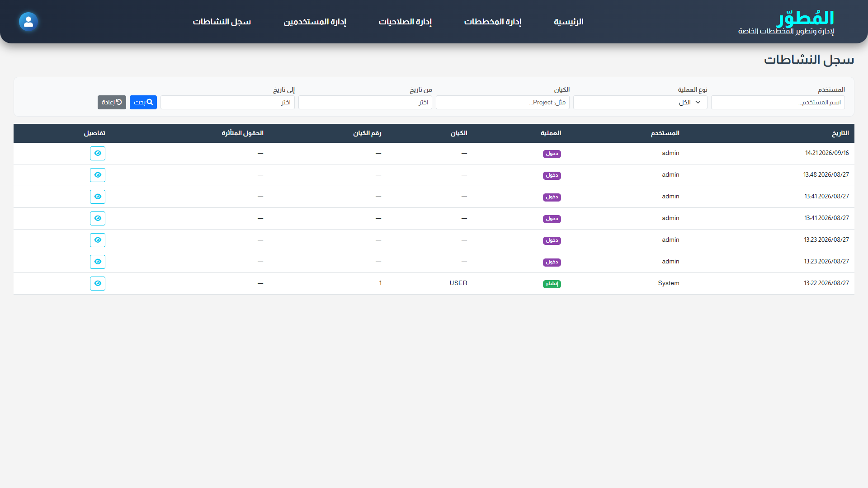868x488 pixels.
Task: Open سجل النشاطات menu item
Action: pyautogui.click(x=222, y=22)
